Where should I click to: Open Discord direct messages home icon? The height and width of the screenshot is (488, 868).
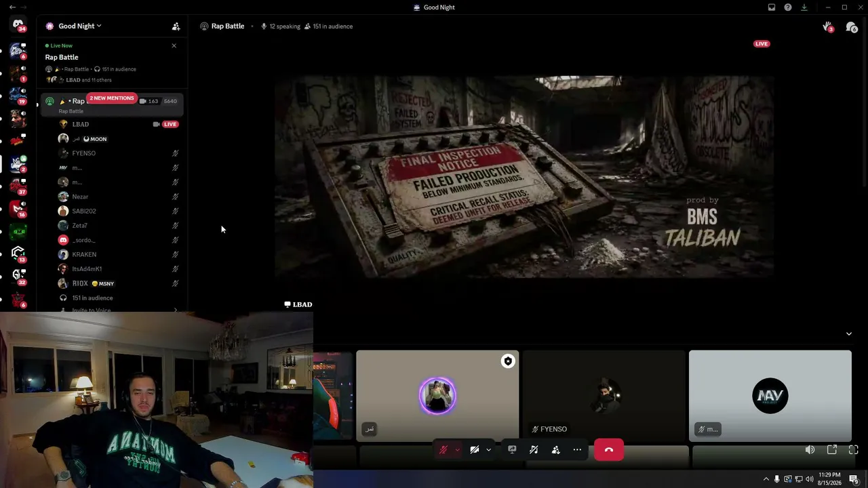point(18,25)
